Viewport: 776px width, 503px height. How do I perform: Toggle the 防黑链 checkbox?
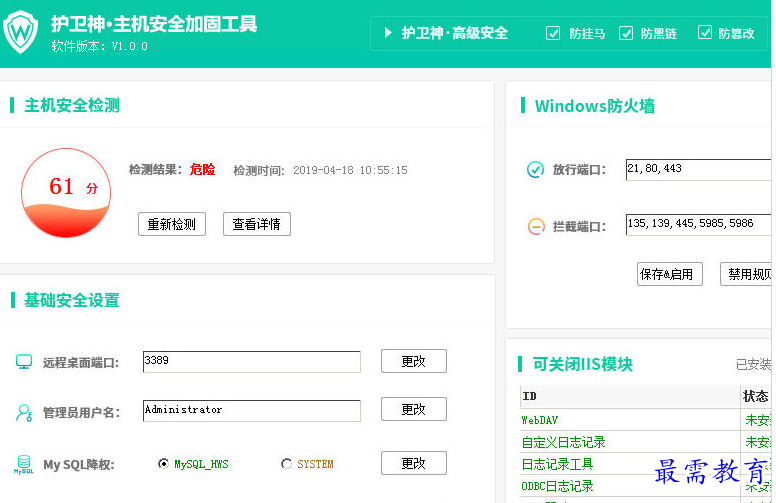(626, 33)
